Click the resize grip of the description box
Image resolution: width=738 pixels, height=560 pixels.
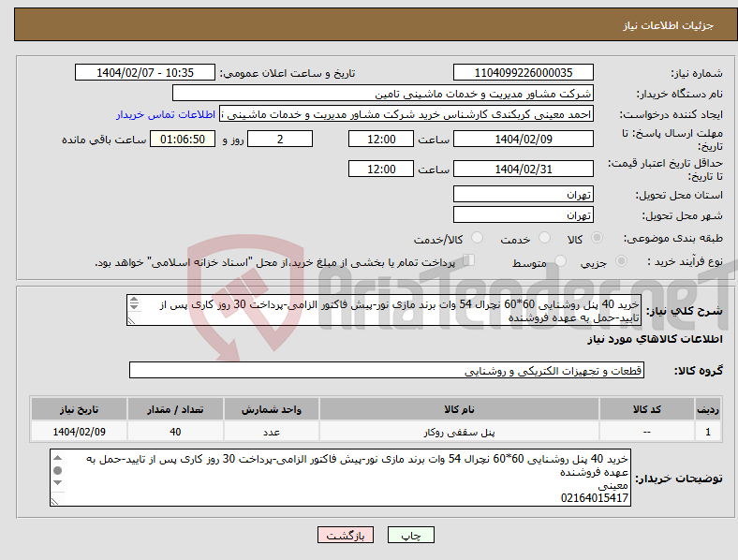pos(131,321)
